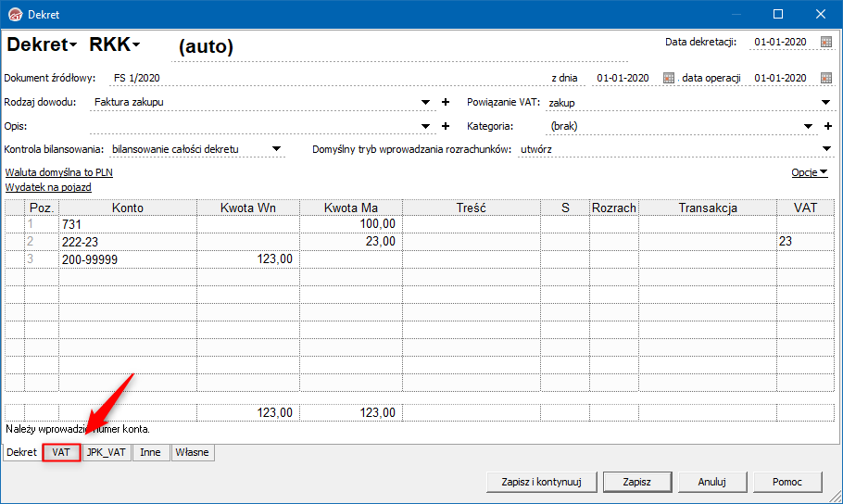843x504 pixels.
Task: Switch to the JPK_VAT tab
Action: [x=107, y=452]
